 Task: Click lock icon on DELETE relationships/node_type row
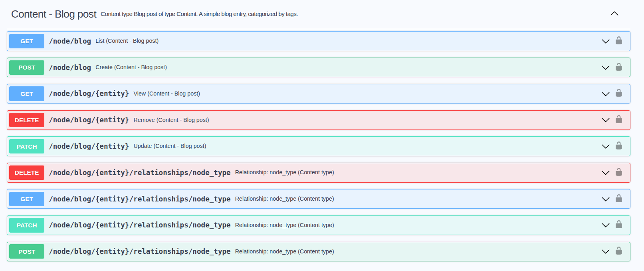(618, 172)
